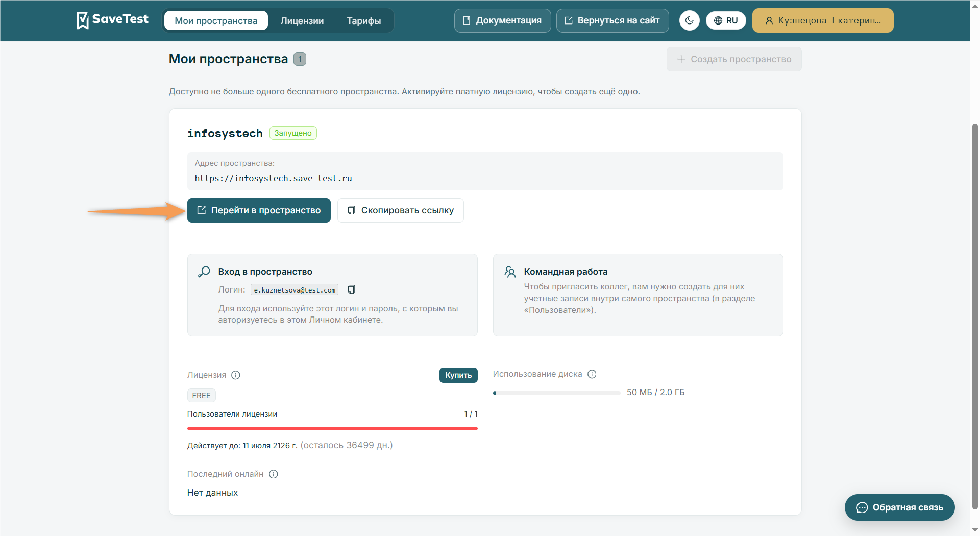This screenshot has height=536, width=980.
Task: Click the SaveTest logo
Action: click(112, 20)
